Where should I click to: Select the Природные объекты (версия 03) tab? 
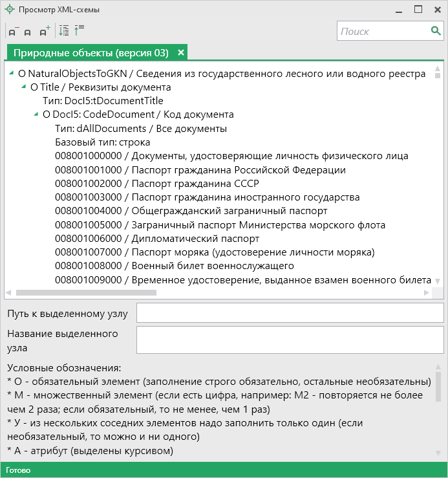(x=91, y=52)
